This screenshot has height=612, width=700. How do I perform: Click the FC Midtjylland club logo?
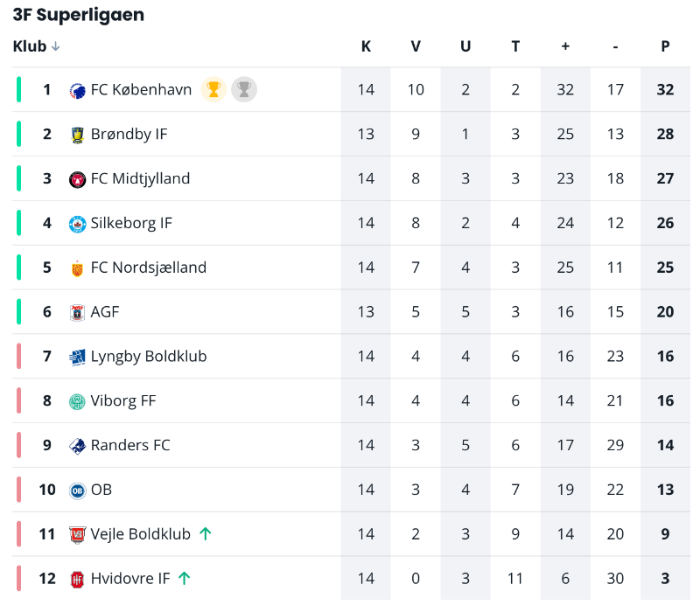pos(77,179)
